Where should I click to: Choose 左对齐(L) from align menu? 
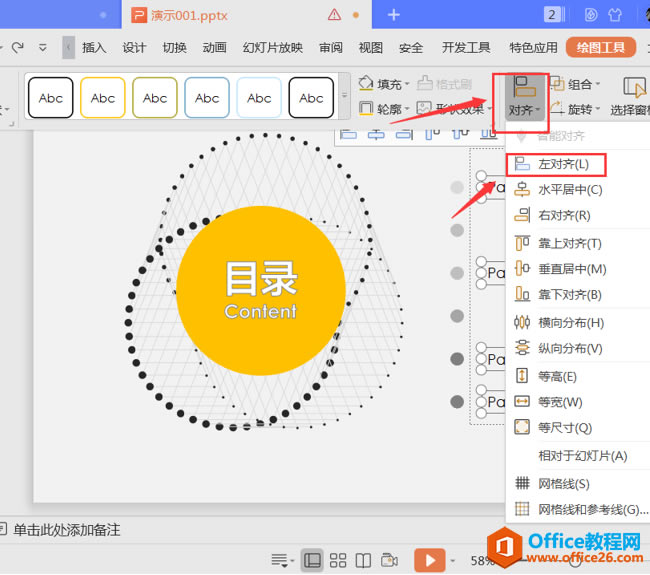555,165
